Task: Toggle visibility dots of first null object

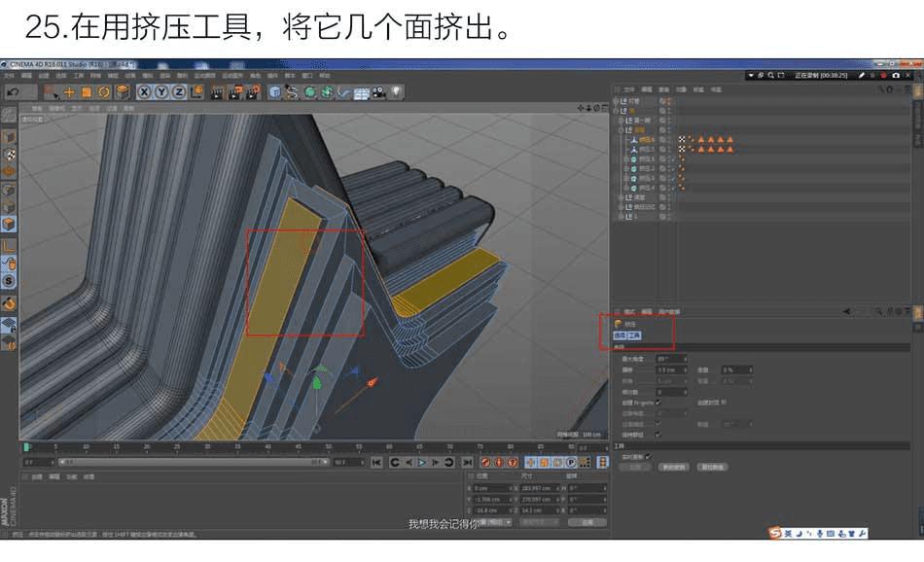Action: [x=667, y=101]
